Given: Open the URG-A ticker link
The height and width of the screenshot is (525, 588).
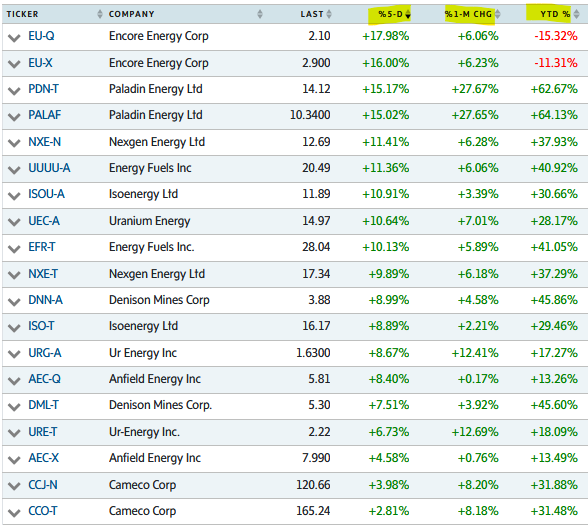Looking at the screenshot, I should click(x=45, y=353).
